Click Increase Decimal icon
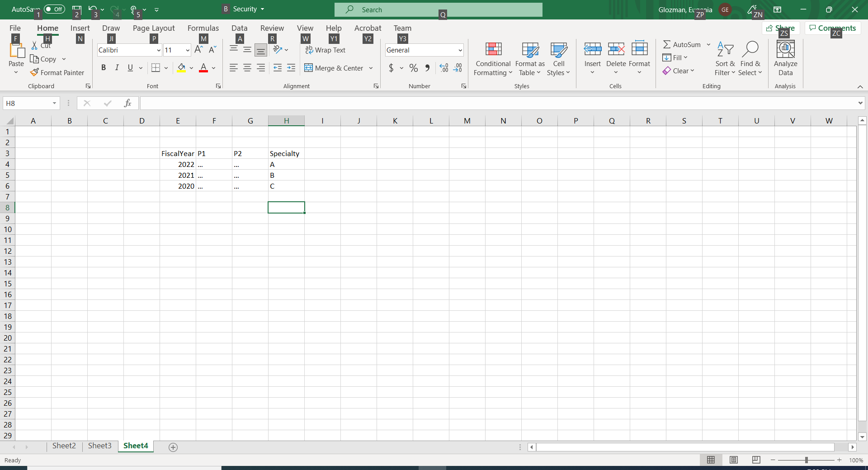Screen dimensions: 868x470 pos(443,68)
